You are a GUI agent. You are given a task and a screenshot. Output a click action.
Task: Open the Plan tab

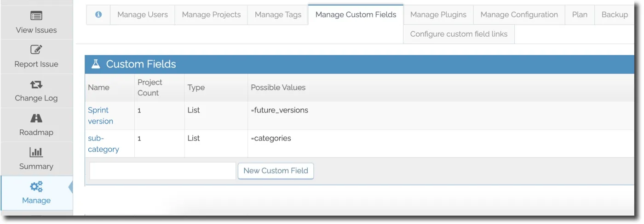pyautogui.click(x=580, y=15)
